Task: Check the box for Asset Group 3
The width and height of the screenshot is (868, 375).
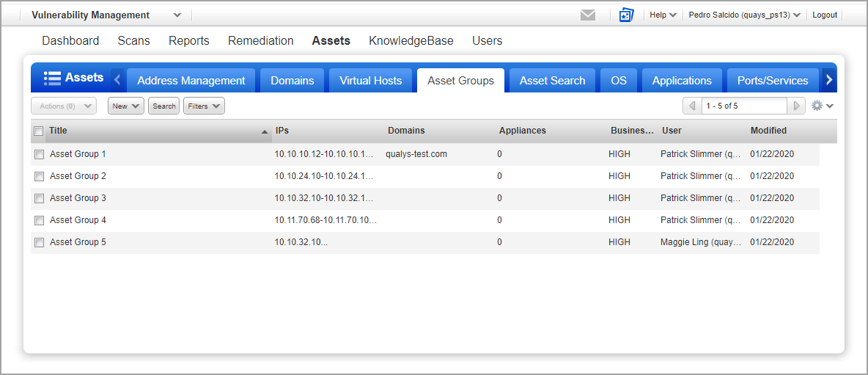Action: pos(39,198)
